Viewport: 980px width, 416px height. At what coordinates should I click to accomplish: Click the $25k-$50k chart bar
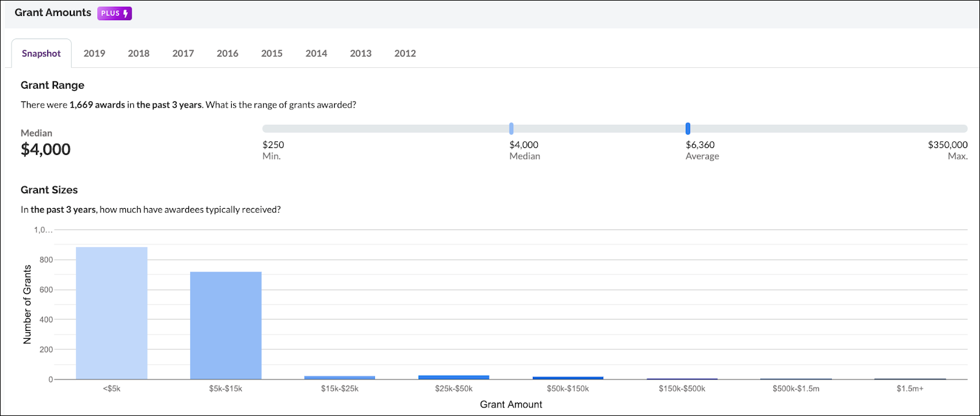[x=454, y=377]
